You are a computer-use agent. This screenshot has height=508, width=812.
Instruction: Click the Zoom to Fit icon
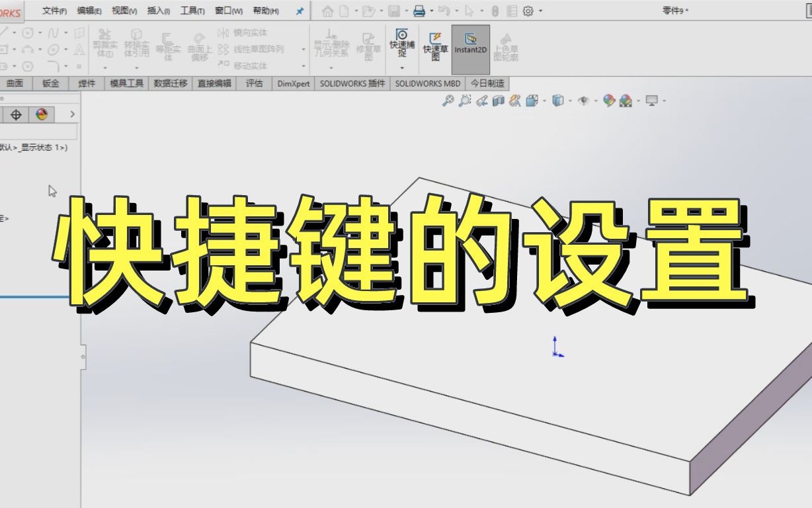[447, 100]
